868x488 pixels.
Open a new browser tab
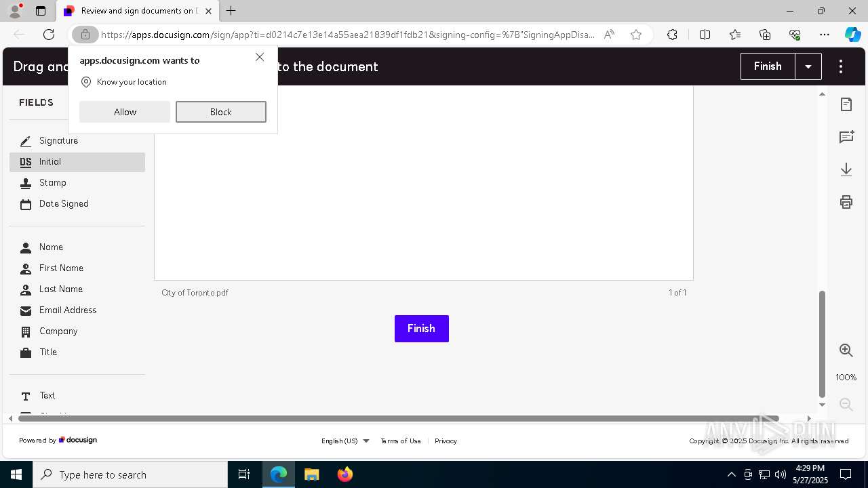231,11
